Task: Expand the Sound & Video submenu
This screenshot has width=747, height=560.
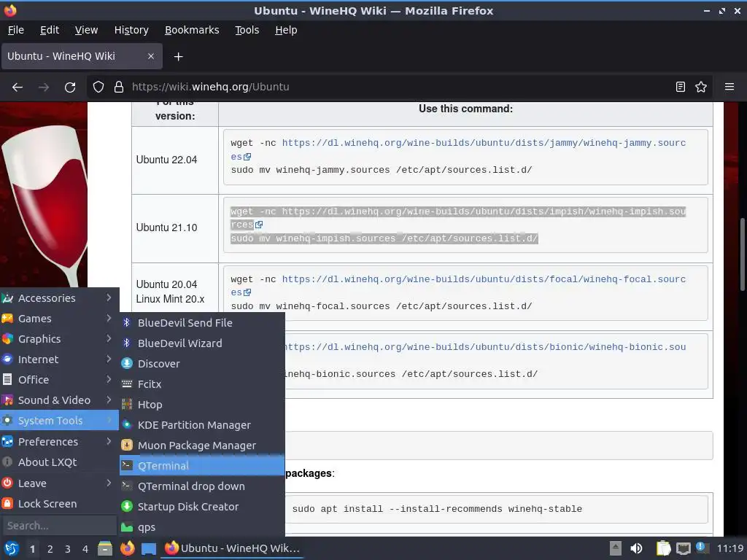Action: coord(59,400)
